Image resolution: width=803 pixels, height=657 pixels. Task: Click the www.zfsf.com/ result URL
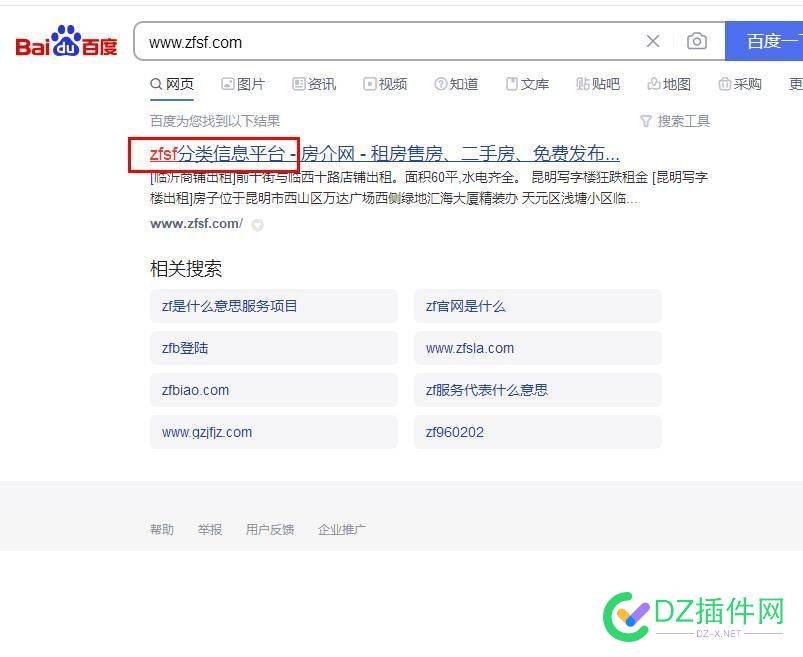(197, 224)
